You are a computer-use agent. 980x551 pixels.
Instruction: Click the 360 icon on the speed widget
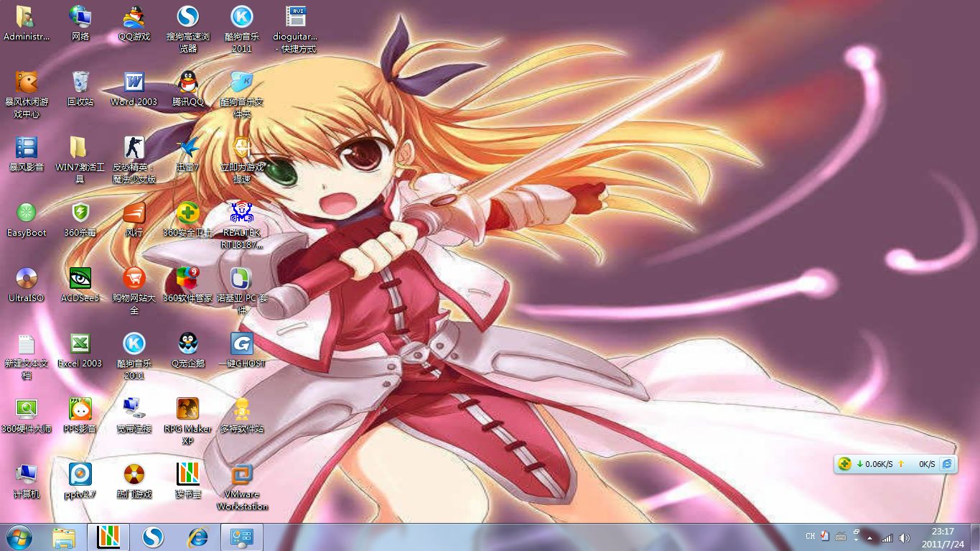[x=846, y=464]
